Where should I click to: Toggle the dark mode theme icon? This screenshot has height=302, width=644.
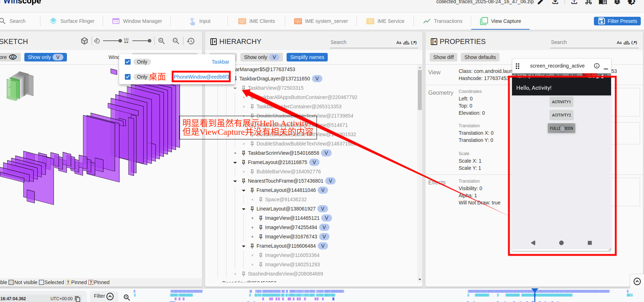(x=631, y=2)
